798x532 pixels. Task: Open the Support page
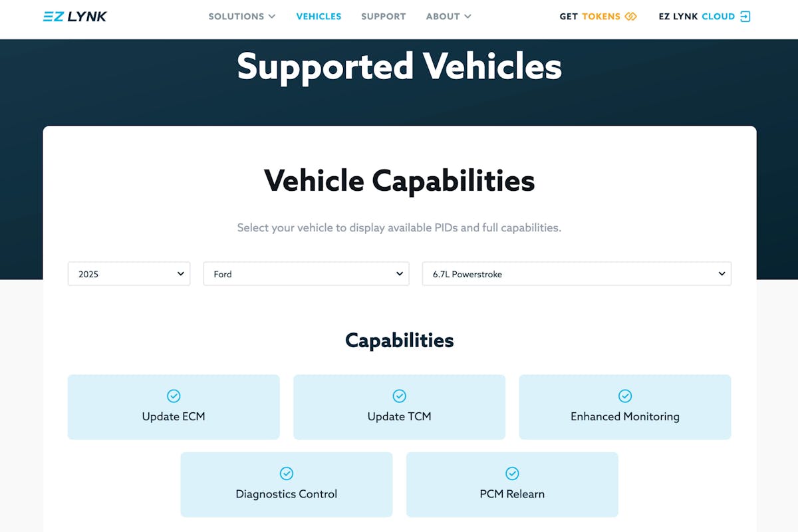click(383, 17)
